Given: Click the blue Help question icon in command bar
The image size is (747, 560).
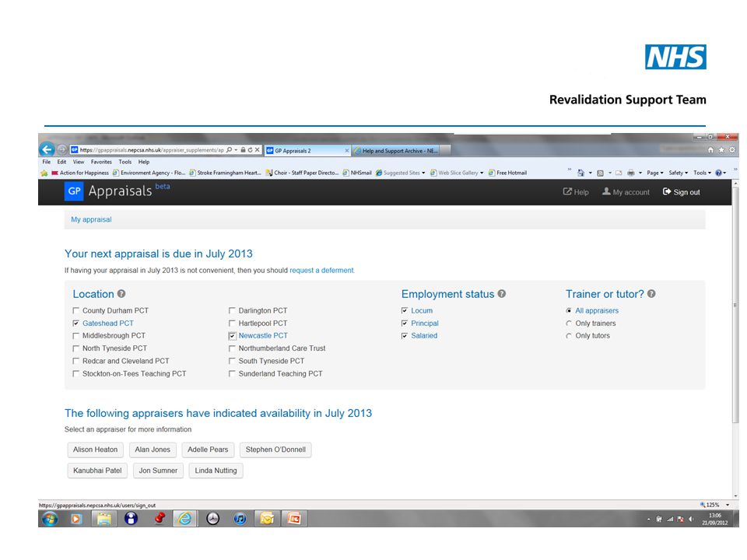Looking at the screenshot, I should [x=718, y=173].
